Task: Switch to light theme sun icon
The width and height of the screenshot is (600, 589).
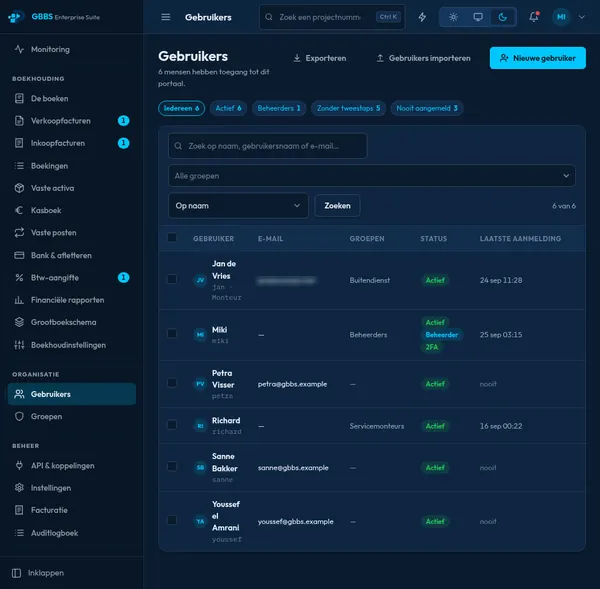Action: coord(453,17)
